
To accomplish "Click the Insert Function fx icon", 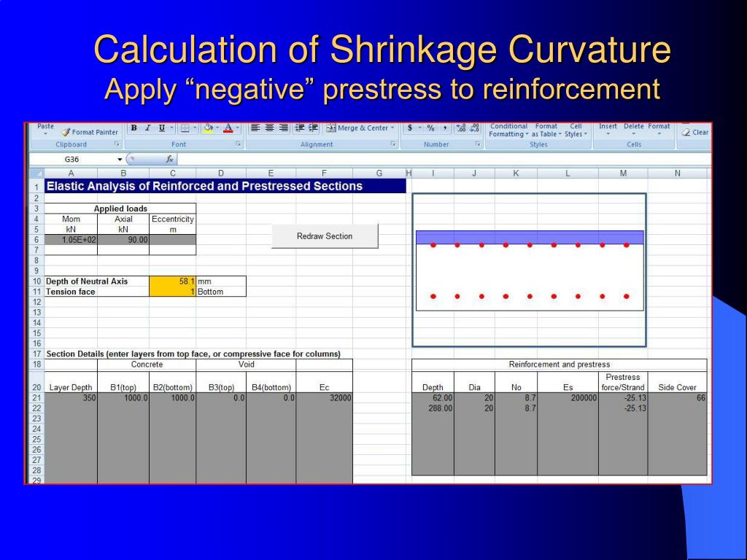I will pos(169,159).
